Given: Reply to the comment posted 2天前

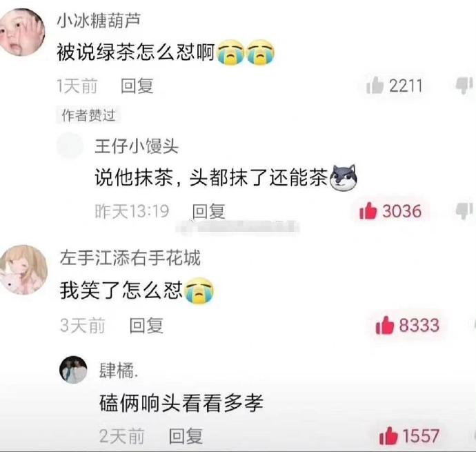Looking at the screenshot, I should point(186,436).
